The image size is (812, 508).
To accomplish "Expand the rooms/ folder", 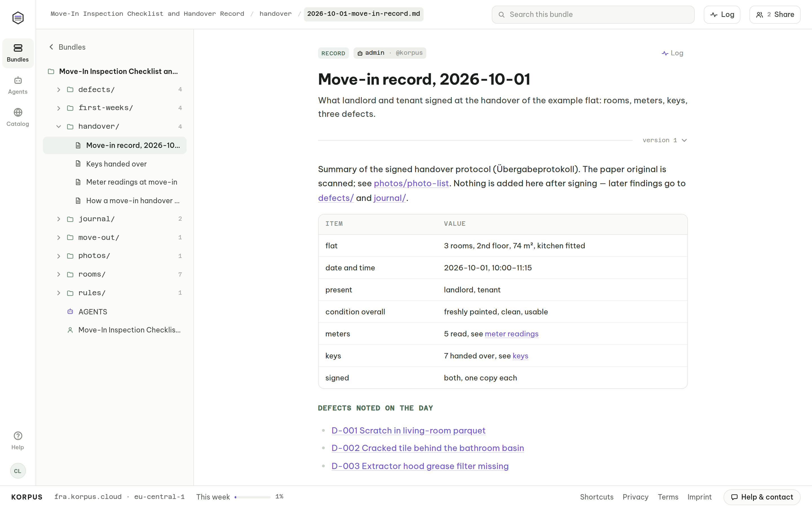I will (x=59, y=275).
